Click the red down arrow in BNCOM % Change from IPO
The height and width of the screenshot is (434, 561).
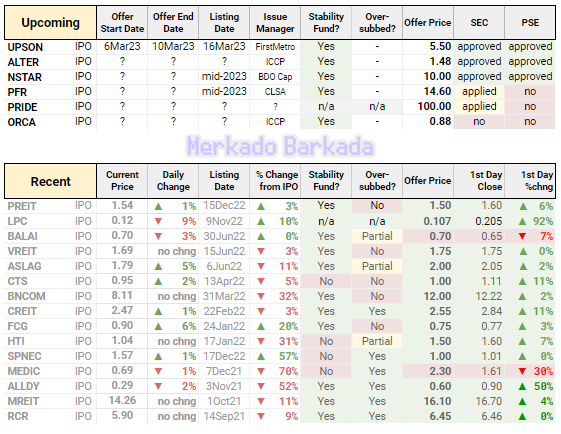(261, 297)
